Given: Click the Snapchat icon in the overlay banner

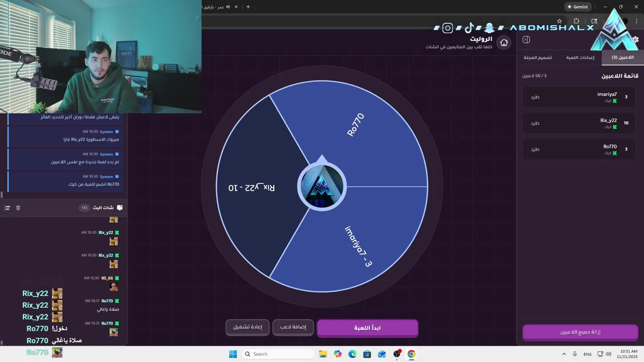Looking at the screenshot, I should pos(490,28).
